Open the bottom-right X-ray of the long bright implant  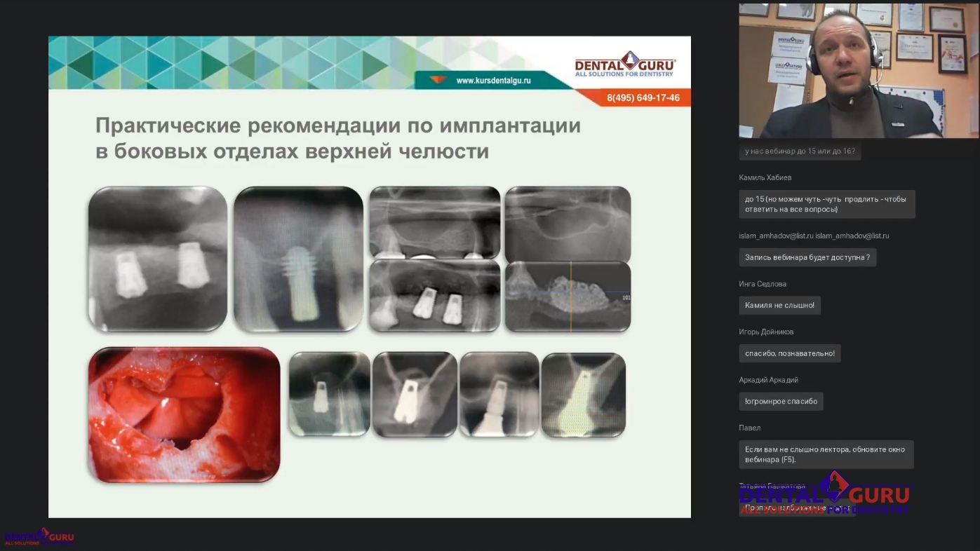(x=583, y=395)
